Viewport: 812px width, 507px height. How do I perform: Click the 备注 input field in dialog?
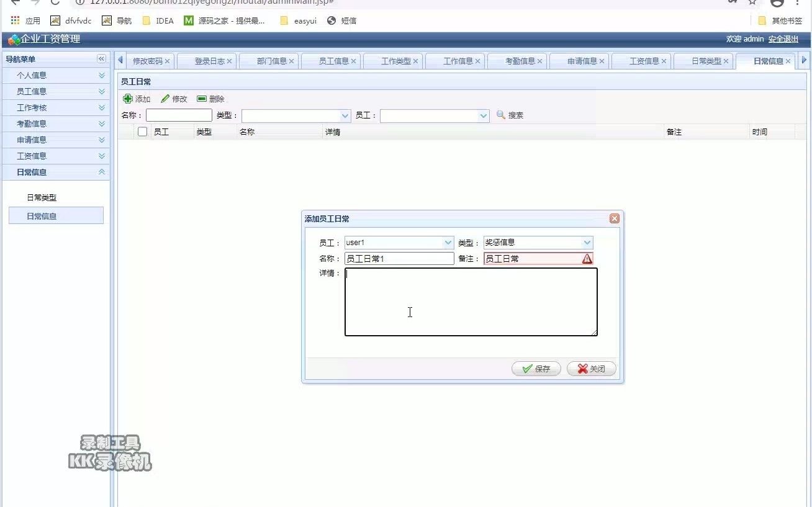pyautogui.click(x=538, y=259)
